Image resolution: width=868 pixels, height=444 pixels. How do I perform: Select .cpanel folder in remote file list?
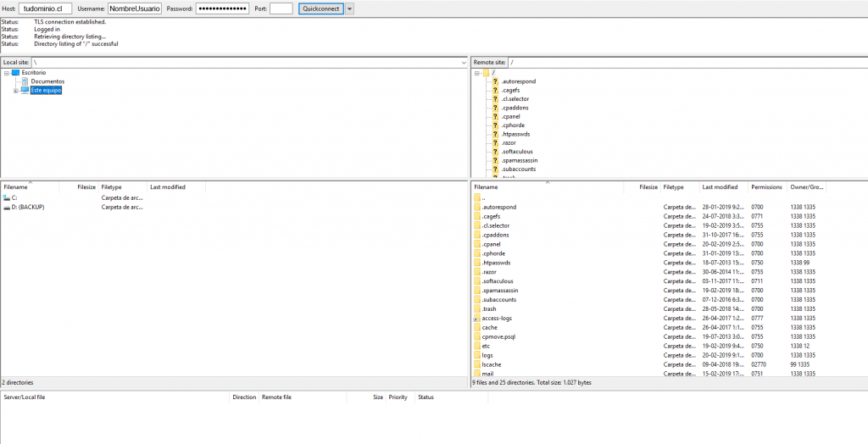tap(491, 244)
